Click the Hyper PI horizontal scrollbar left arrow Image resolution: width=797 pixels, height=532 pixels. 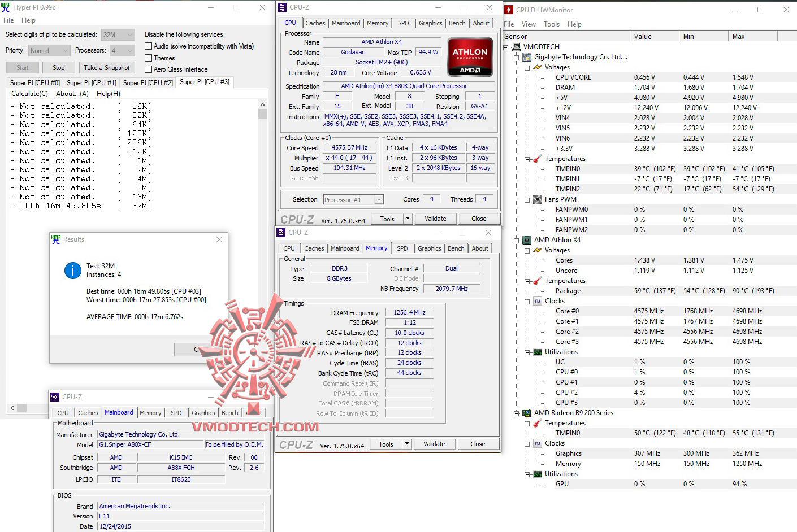pos(12,408)
